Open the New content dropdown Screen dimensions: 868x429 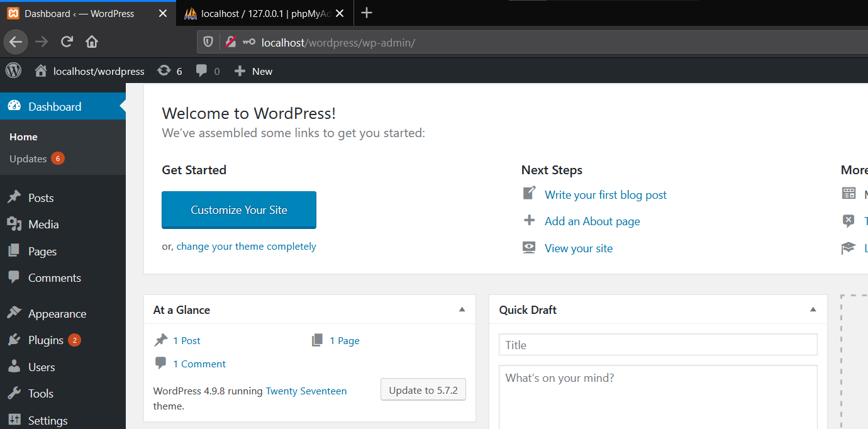[x=253, y=71]
